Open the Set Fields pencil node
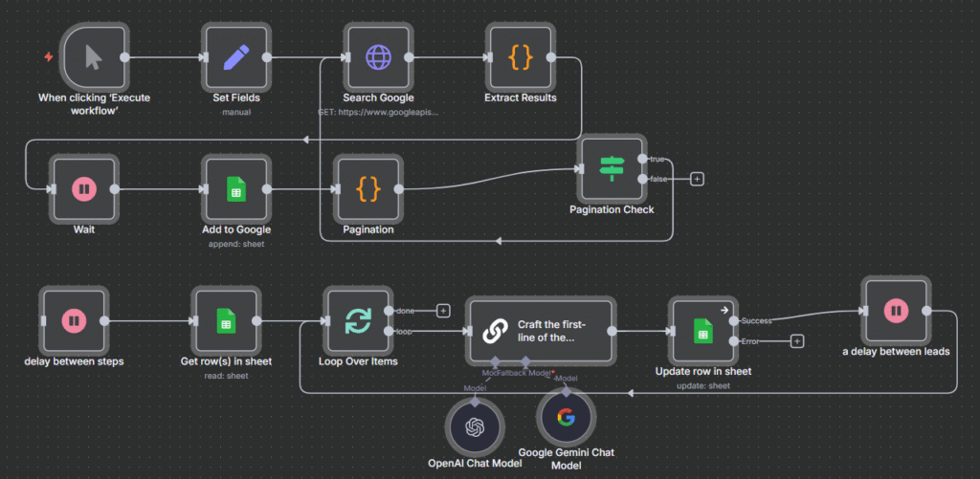The height and width of the screenshot is (479, 980). point(235,57)
